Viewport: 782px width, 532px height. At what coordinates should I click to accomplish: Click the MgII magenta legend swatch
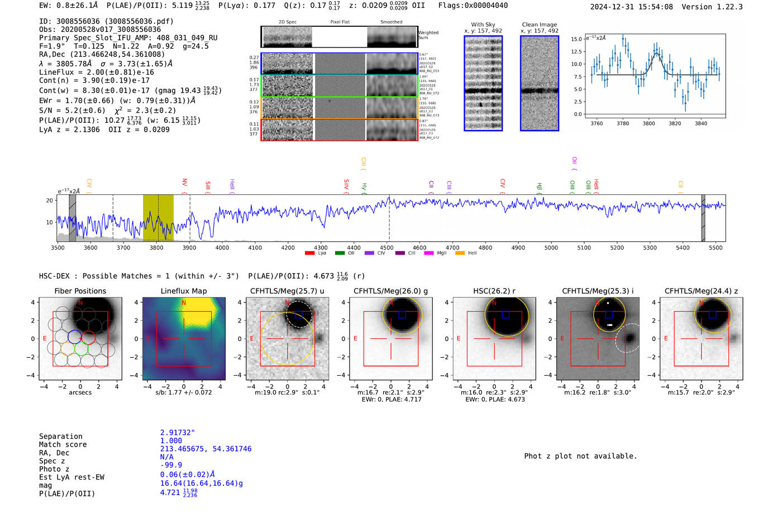tap(429, 253)
